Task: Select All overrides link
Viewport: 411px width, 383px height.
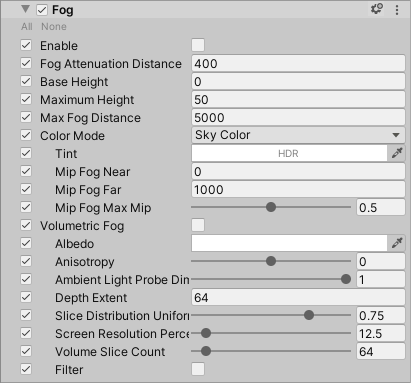Action: tap(27, 27)
